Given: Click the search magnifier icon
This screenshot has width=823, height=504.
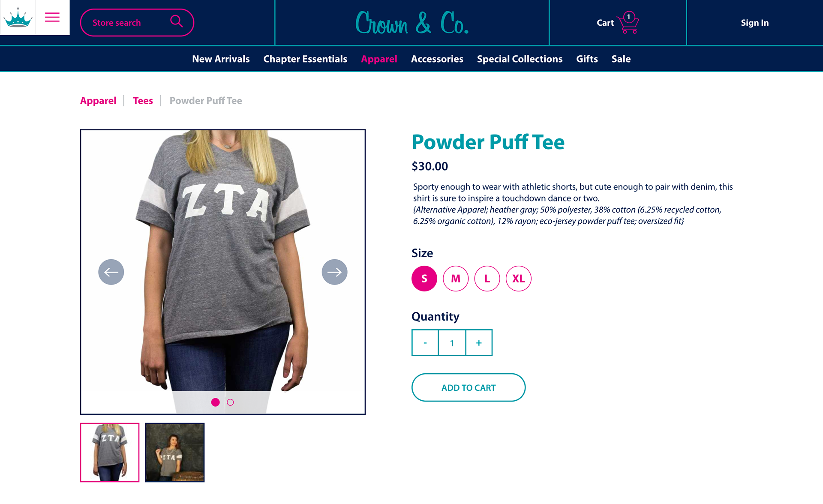Looking at the screenshot, I should 177,21.
